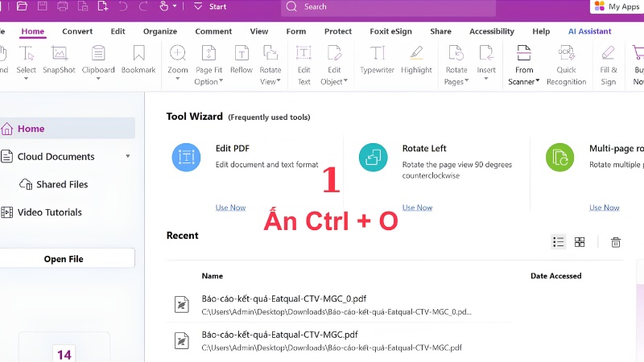Click Use Now under Rotate Left
The image size is (644, 362).
tap(417, 208)
